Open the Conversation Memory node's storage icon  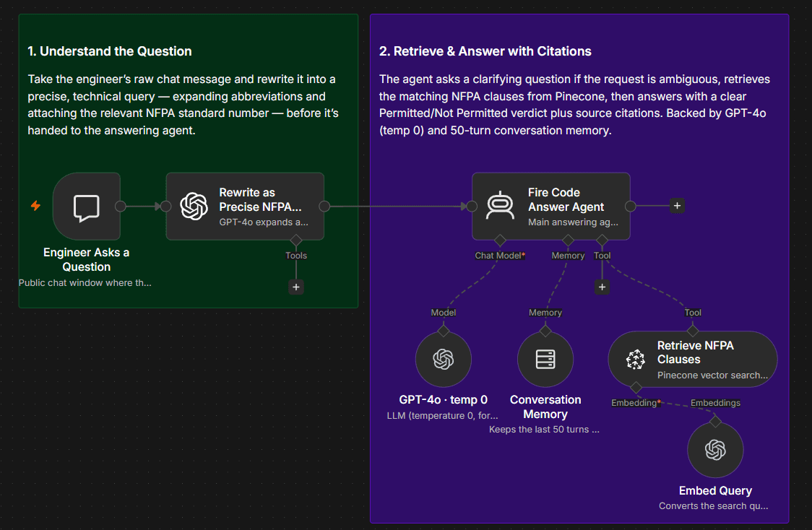545,359
